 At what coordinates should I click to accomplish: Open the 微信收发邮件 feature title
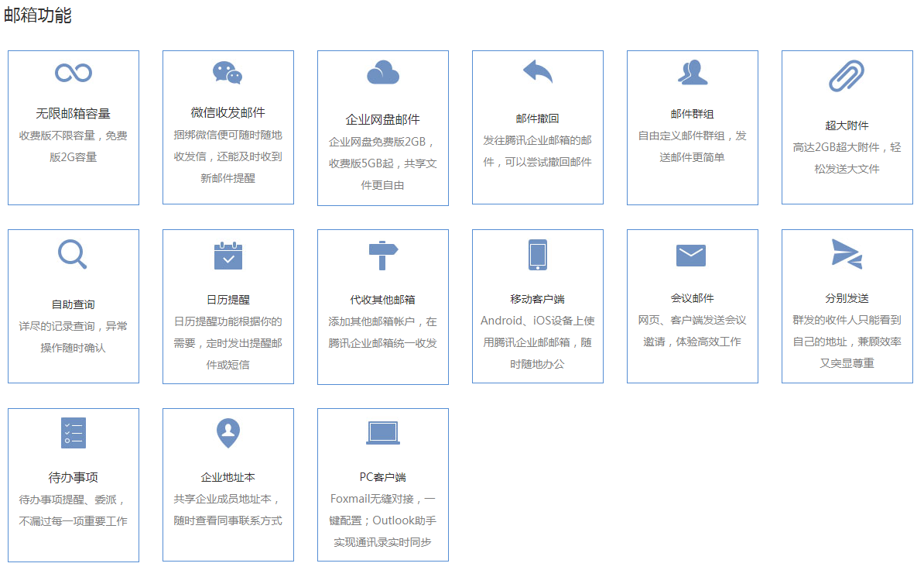tap(228, 113)
